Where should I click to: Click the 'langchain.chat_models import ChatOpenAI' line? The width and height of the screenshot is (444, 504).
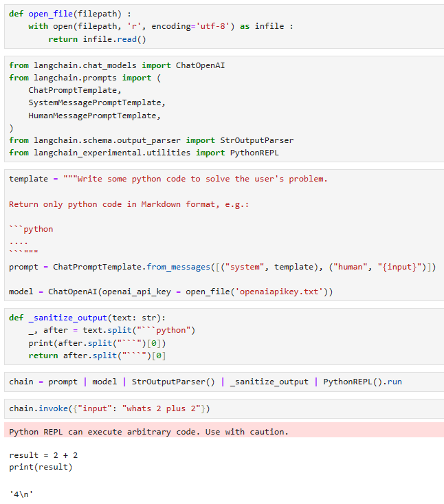pos(117,65)
